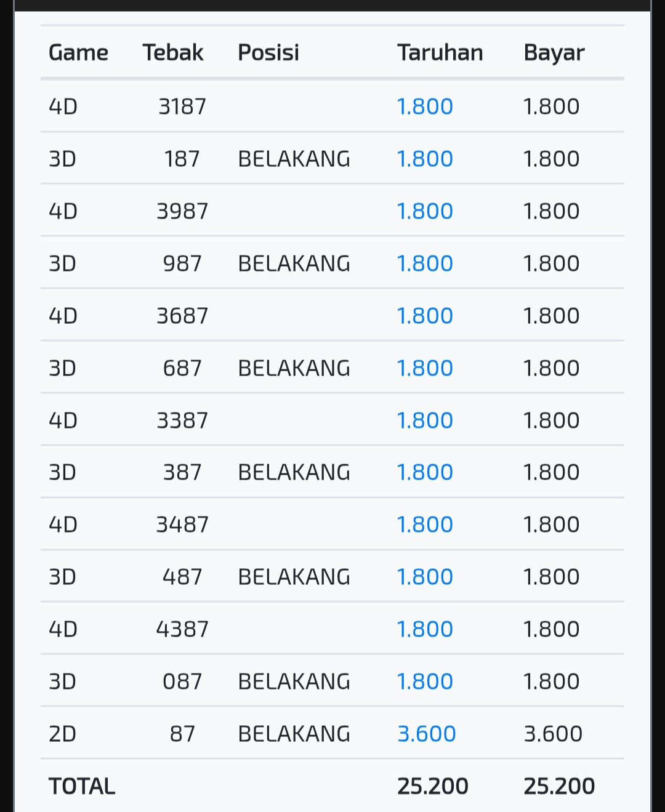Select the Posisi column header
The height and width of the screenshot is (812, 665).
tap(268, 53)
